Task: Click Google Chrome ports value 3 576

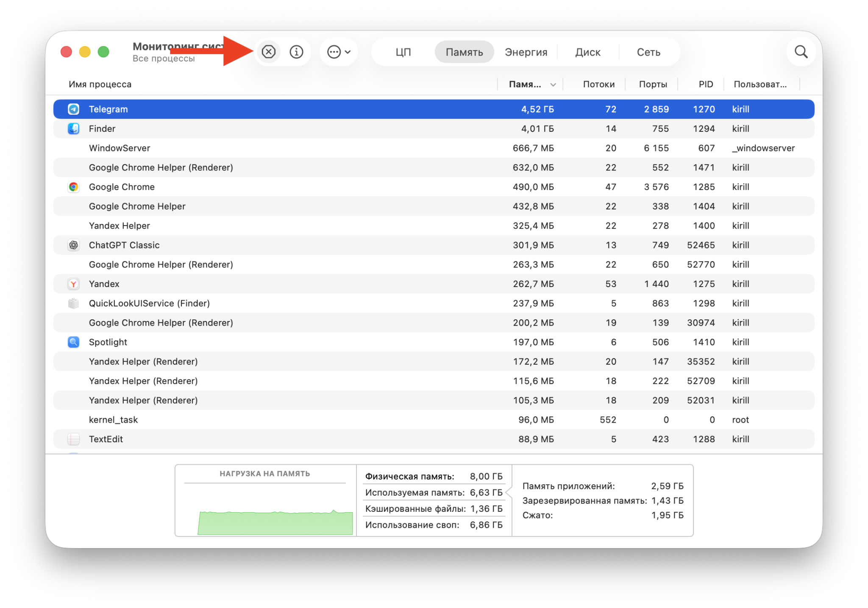Action: pos(656,187)
